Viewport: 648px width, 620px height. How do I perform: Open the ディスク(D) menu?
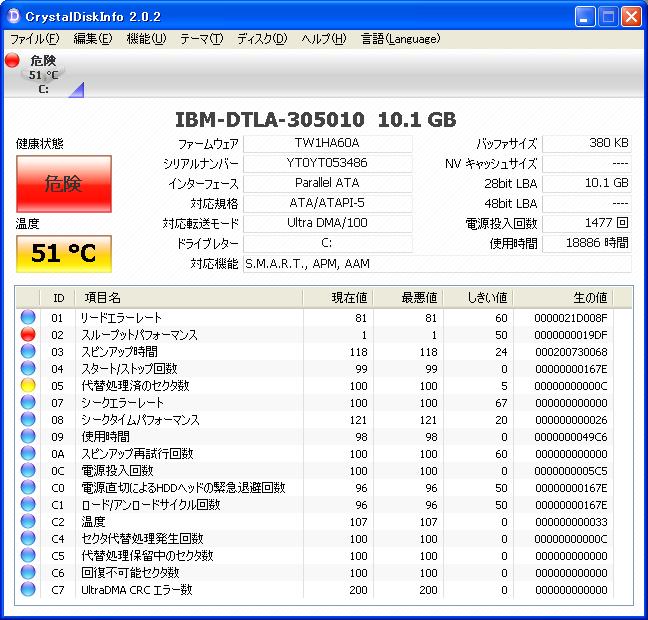click(x=262, y=39)
